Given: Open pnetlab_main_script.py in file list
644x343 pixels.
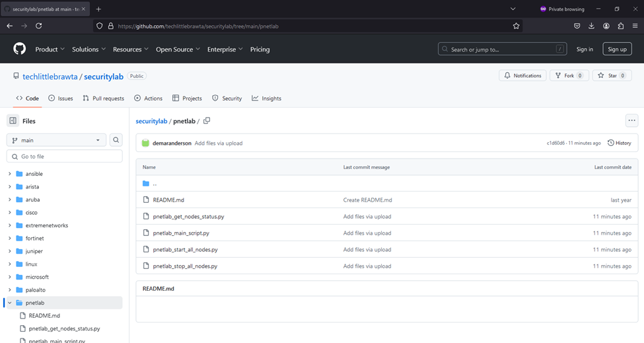Looking at the screenshot, I should (181, 233).
